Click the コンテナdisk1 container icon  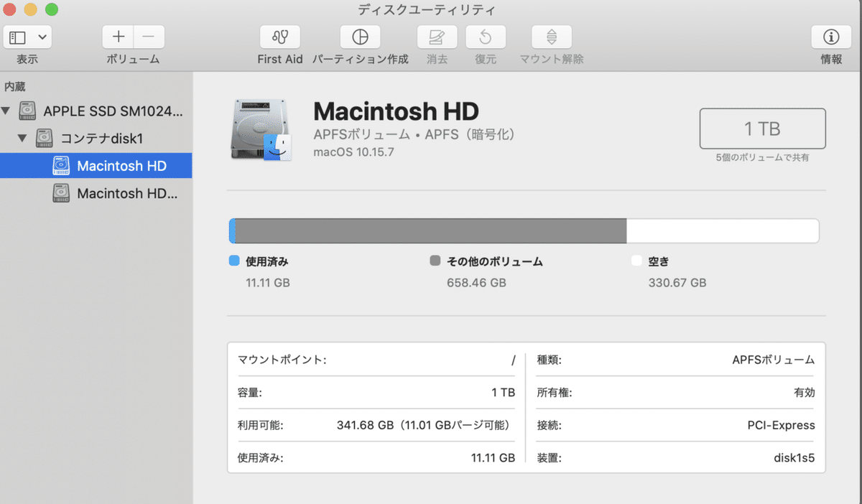(45, 138)
